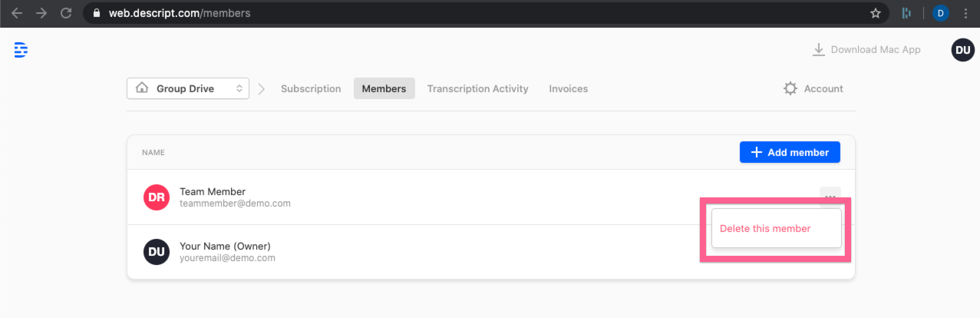Click the breadcrumb chevron after Group Drive

coord(262,88)
